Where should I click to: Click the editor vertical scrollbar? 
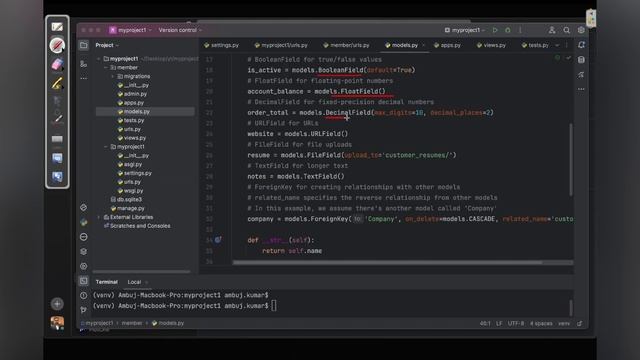click(x=571, y=159)
